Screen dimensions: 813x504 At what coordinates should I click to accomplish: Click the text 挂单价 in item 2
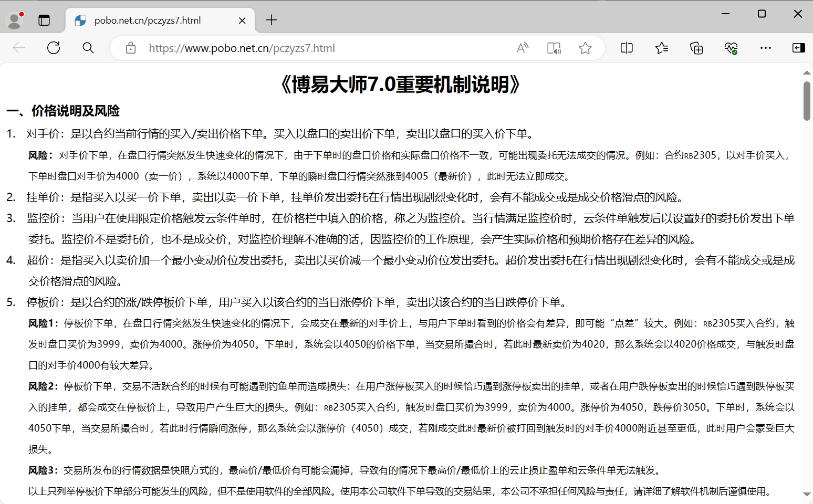pyautogui.click(x=43, y=197)
